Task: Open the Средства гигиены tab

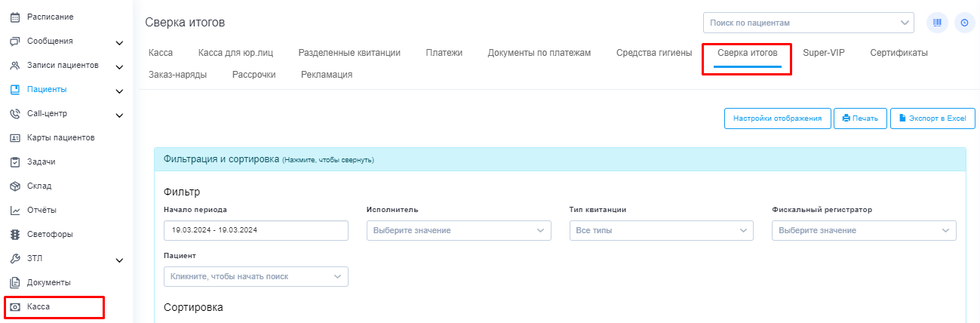Action: tap(653, 53)
